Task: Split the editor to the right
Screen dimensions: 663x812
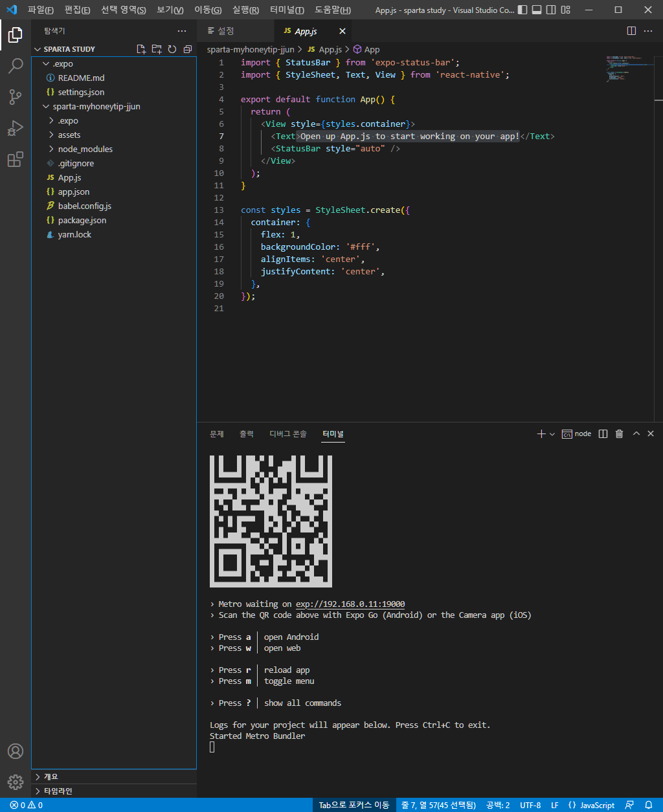Action: tap(631, 31)
